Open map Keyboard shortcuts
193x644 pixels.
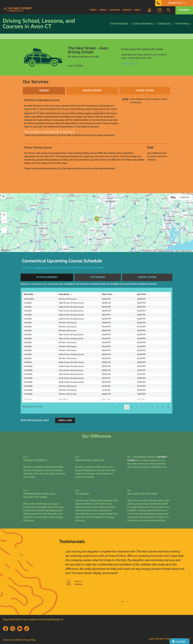(x=150, y=251)
